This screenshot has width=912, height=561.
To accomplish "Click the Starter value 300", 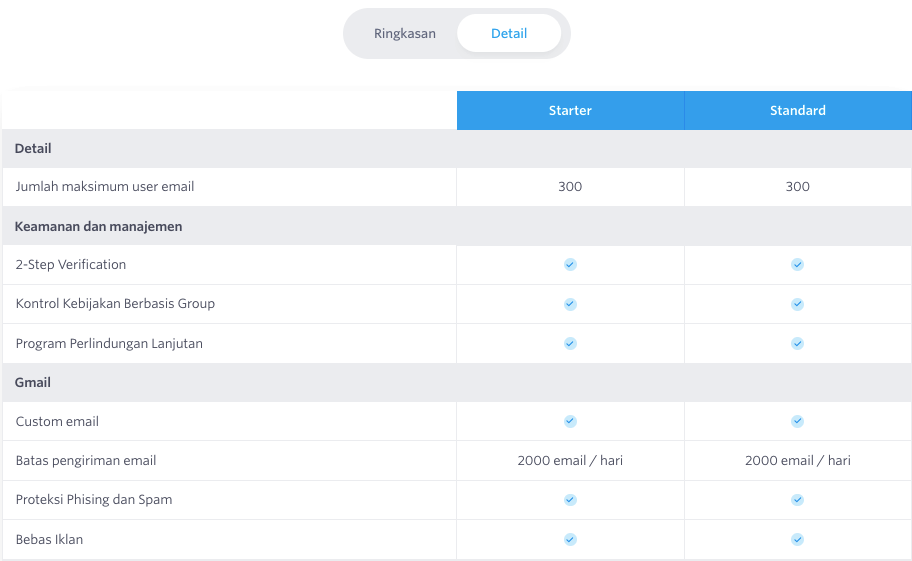I will coord(570,187).
